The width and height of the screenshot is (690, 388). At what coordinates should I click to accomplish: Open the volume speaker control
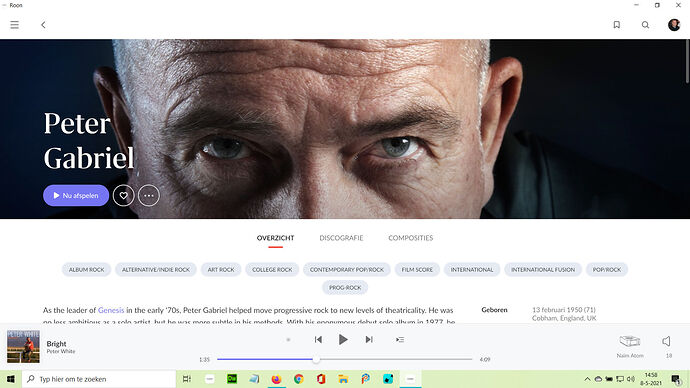(x=667, y=341)
